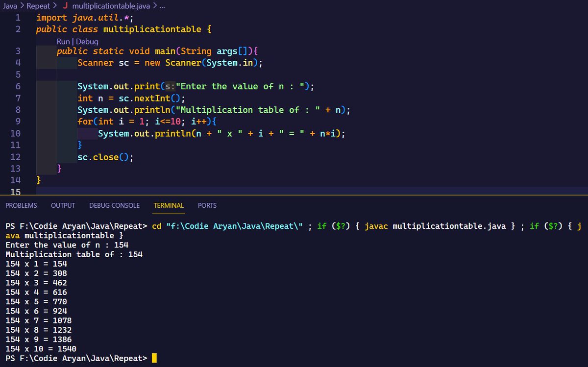Image resolution: width=588 pixels, height=367 pixels.
Task: Click gutter line number 1
Action: click(x=18, y=18)
